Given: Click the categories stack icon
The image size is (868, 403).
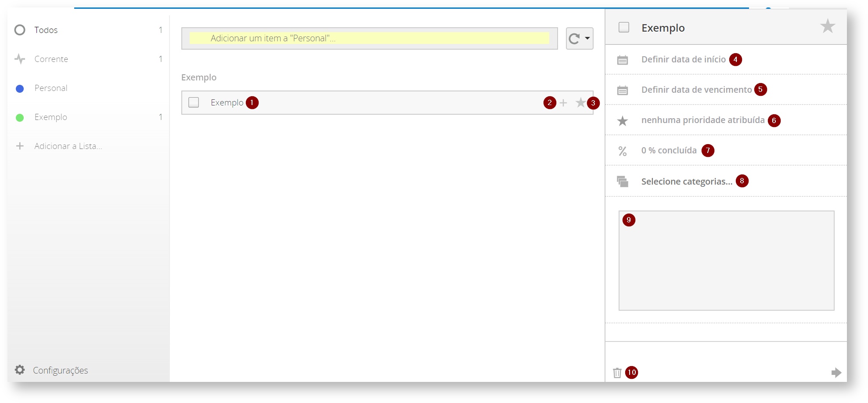Looking at the screenshot, I should click(x=623, y=182).
